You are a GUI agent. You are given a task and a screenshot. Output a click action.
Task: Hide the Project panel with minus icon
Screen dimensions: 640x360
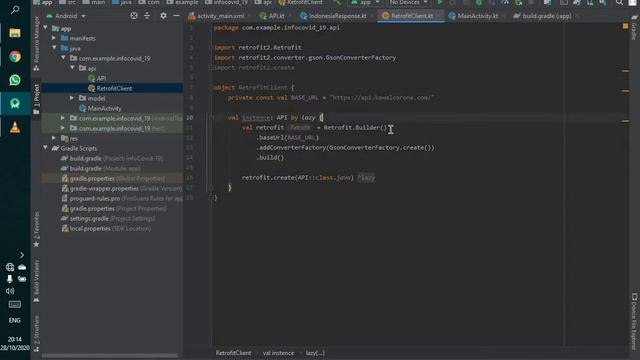(176, 16)
